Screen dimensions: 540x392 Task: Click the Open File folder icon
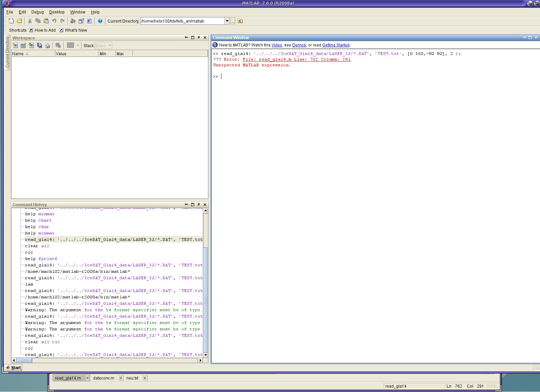(20, 21)
